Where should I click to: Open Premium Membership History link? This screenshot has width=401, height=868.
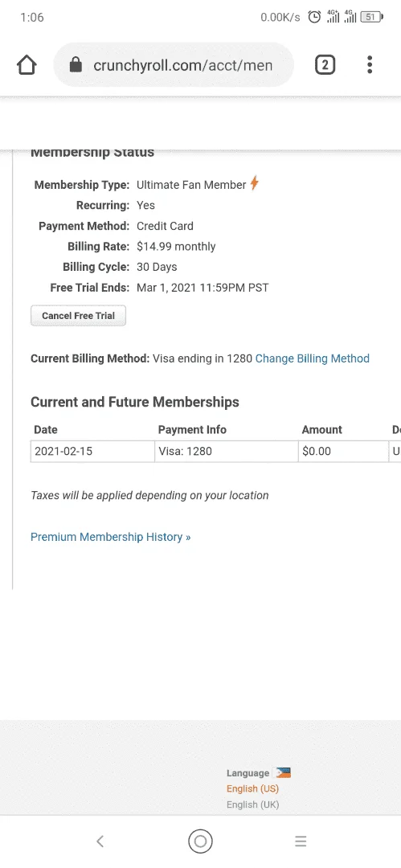point(110,537)
